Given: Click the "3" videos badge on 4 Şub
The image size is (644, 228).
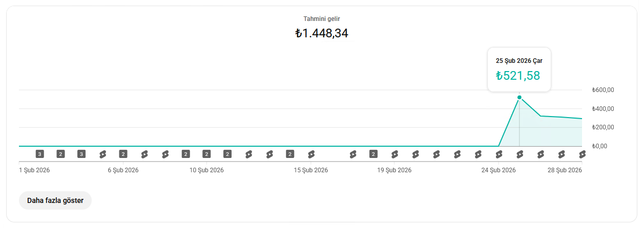Looking at the screenshot, I should pos(81,154).
